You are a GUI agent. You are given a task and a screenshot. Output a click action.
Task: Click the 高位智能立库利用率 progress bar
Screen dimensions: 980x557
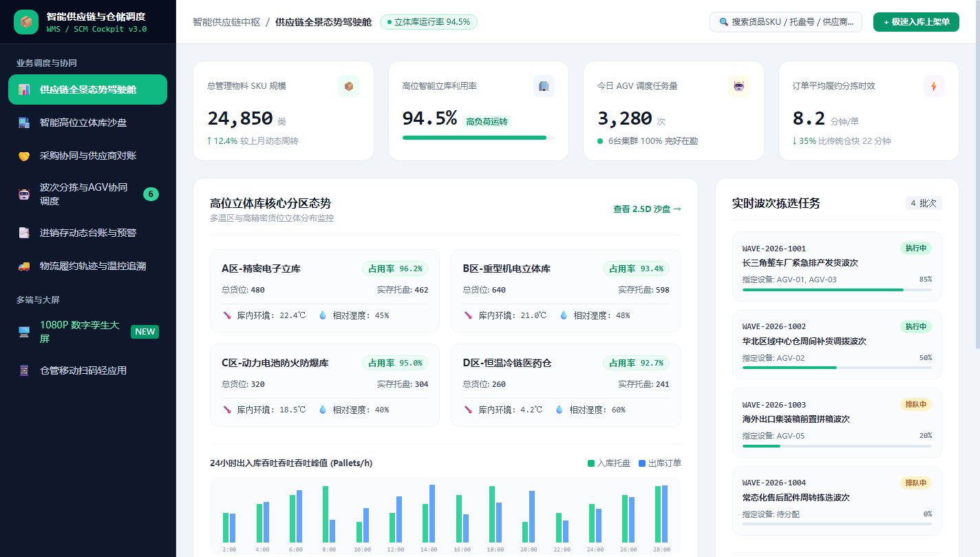[478, 138]
